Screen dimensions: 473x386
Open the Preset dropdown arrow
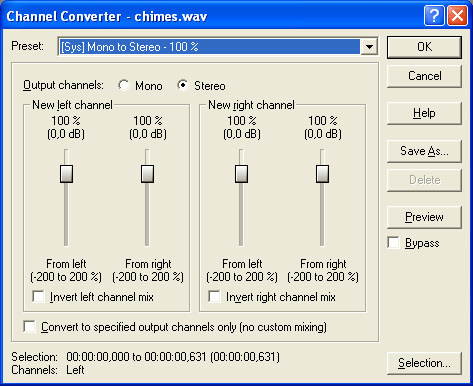coord(369,47)
